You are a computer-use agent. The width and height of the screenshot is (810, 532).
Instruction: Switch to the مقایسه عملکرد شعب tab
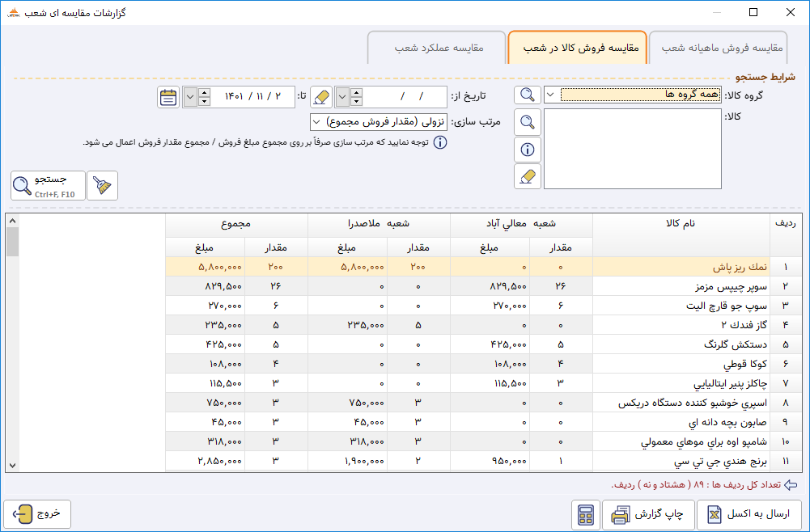pyautogui.click(x=437, y=48)
